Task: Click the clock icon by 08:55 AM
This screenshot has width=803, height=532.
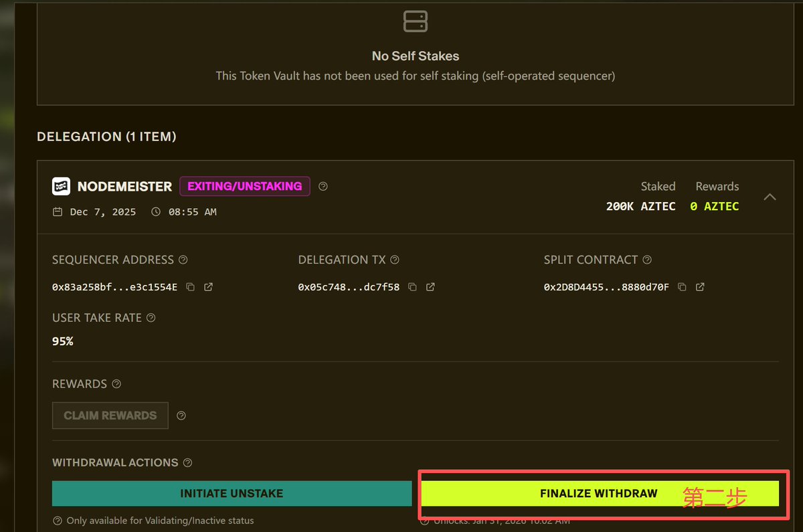Action: point(156,212)
